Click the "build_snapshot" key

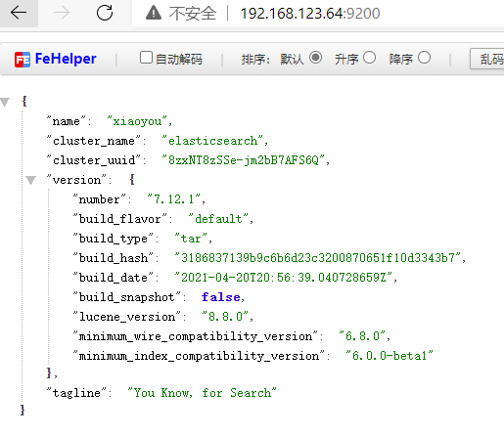[127, 297]
